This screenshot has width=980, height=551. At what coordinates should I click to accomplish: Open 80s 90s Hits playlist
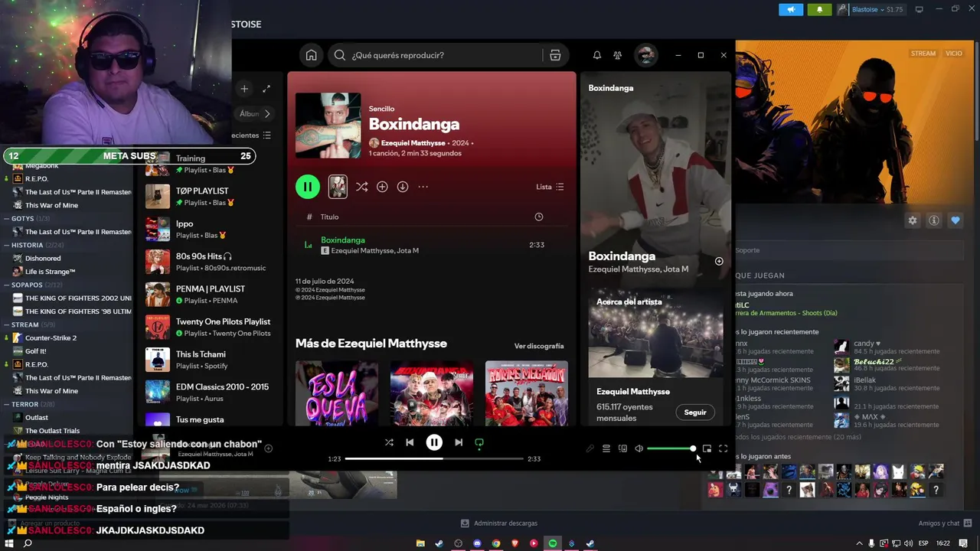[x=211, y=262]
